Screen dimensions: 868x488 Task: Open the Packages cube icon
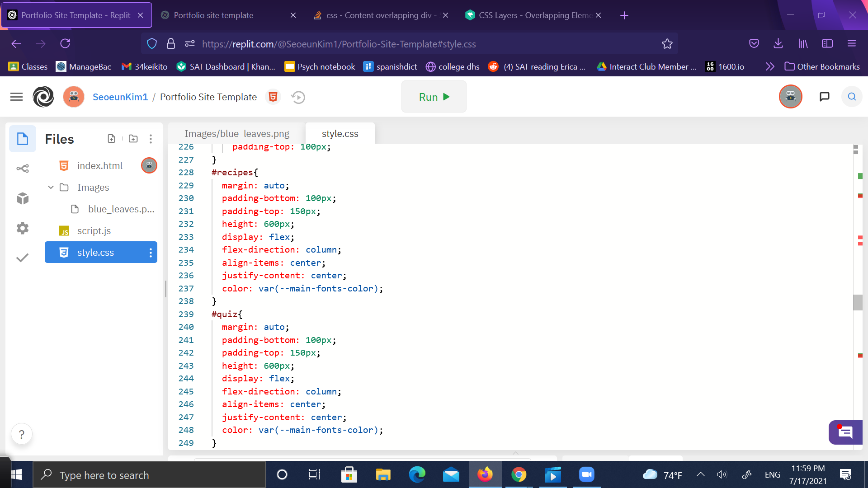(x=23, y=198)
